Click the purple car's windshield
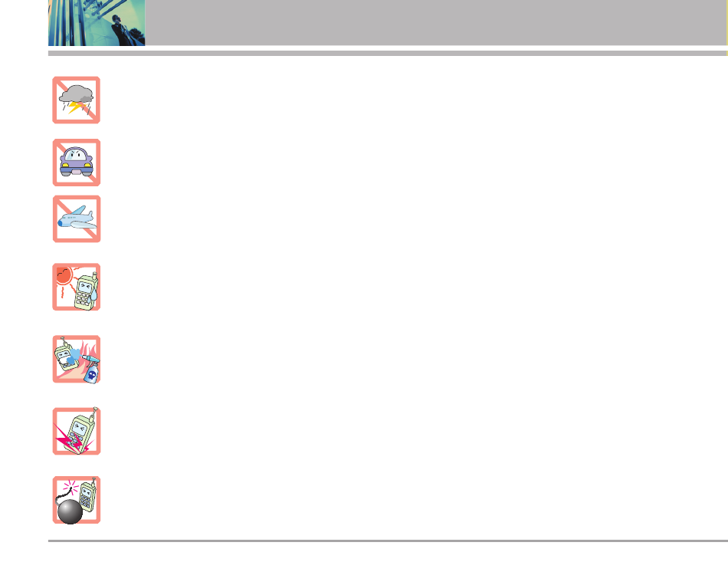This screenshot has height=585, width=728. (76, 155)
